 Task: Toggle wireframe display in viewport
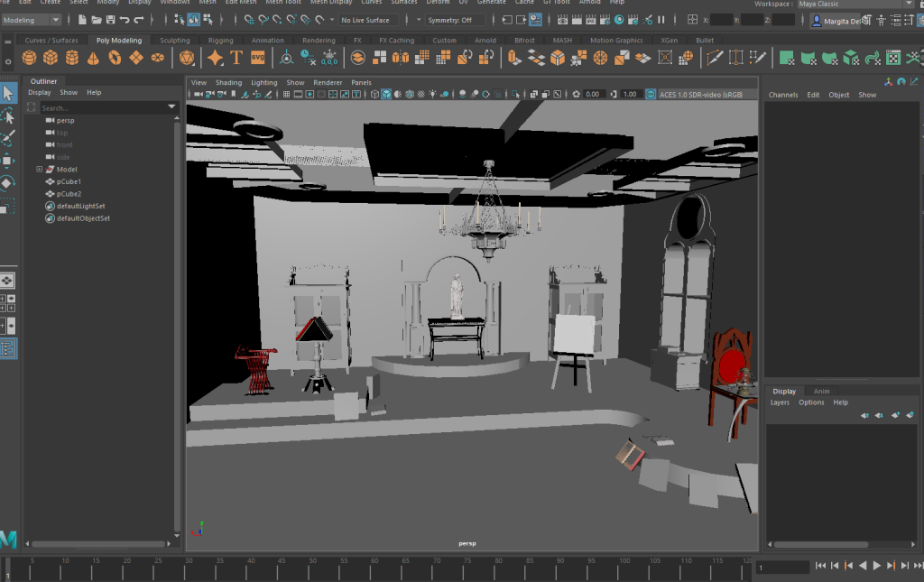pos(374,94)
